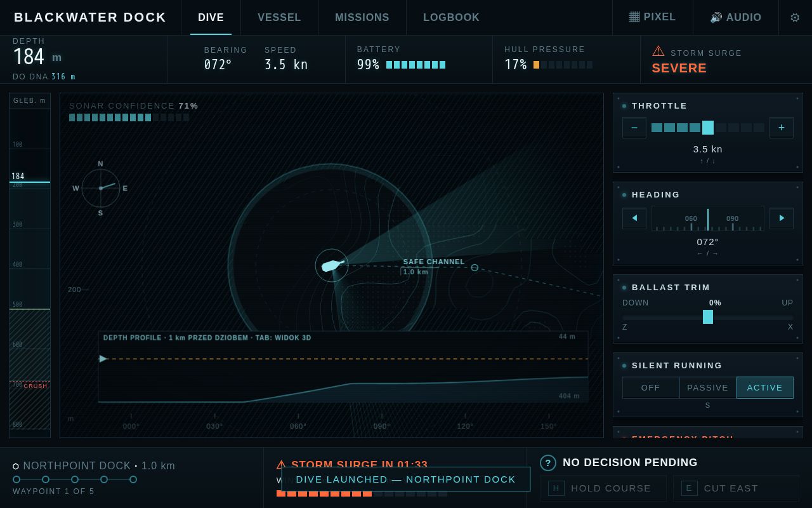Click the battery level bar indicator
The width and height of the screenshot is (812, 508).
point(416,65)
